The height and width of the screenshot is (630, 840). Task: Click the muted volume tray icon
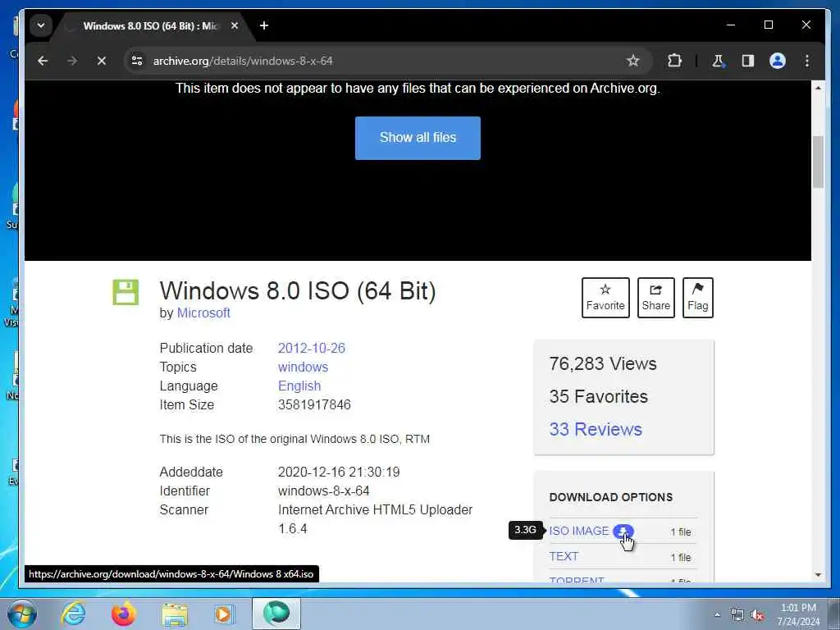click(x=757, y=615)
